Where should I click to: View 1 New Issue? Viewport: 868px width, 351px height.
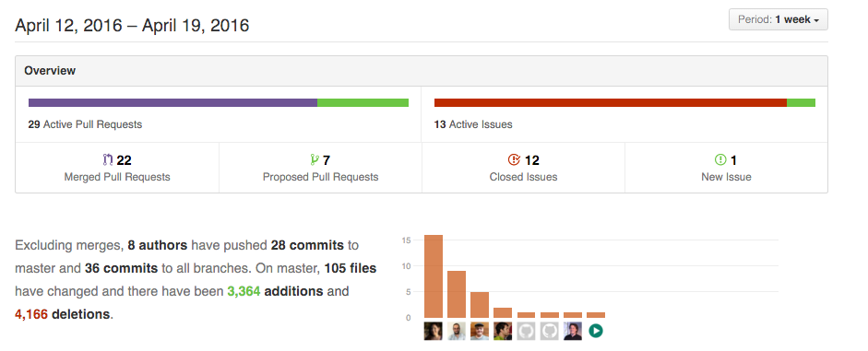pyautogui.click(x=726, y=168)
